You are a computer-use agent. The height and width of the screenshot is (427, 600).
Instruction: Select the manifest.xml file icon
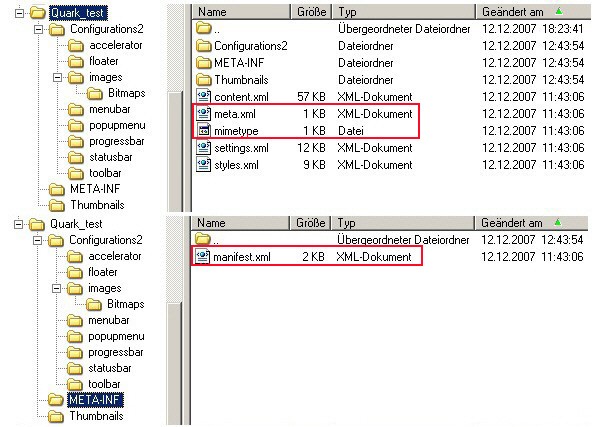[x=203, y=257]
